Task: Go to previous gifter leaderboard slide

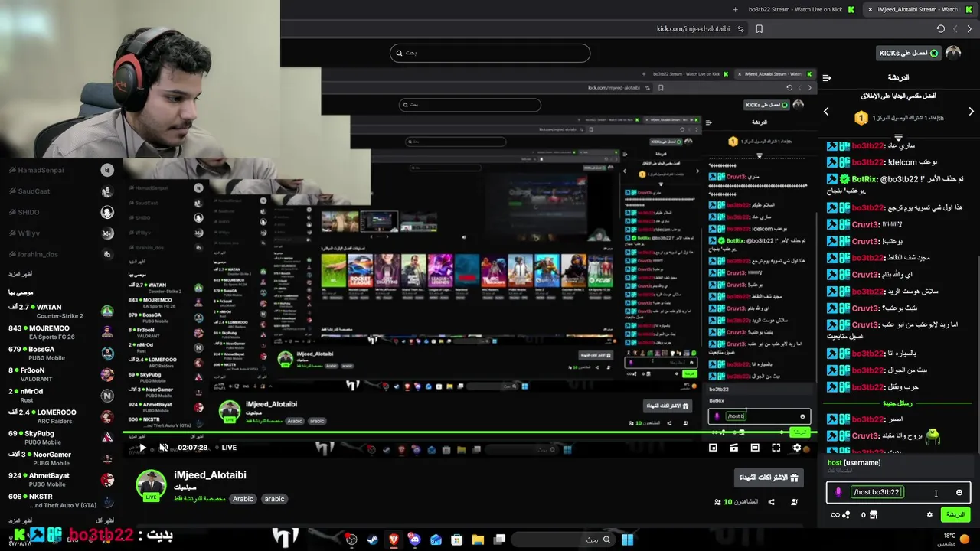Action: 826,112
